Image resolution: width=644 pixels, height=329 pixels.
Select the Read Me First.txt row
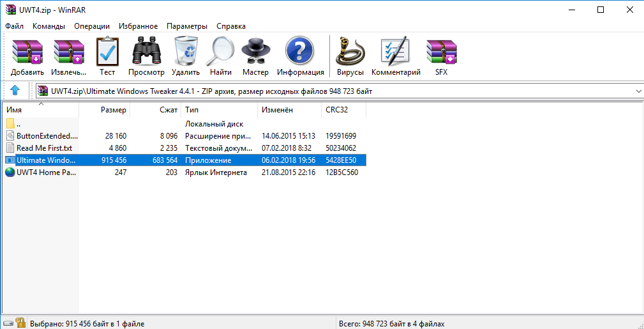coord(184,148)
